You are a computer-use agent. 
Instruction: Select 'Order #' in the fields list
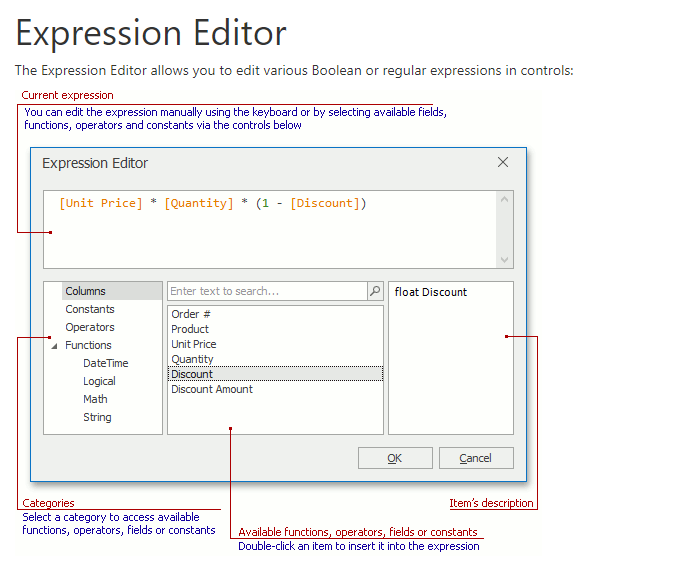(275, 314)
